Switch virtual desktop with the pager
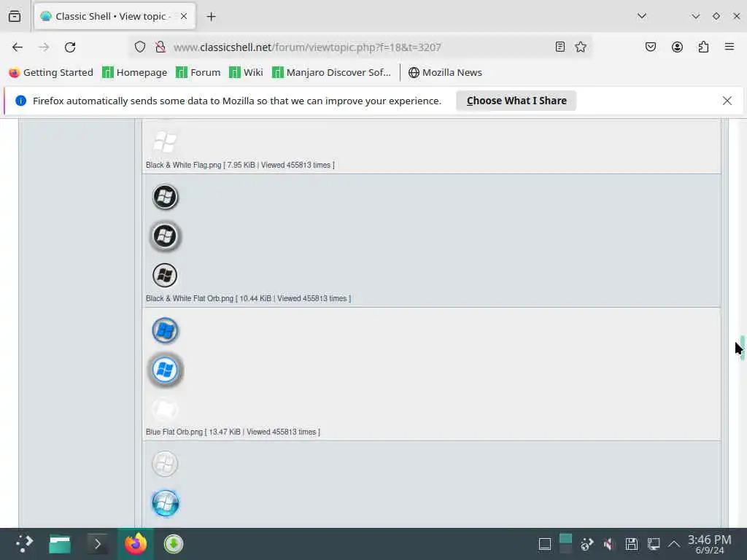Screen dimensions: 747x560 pos(565,543)
